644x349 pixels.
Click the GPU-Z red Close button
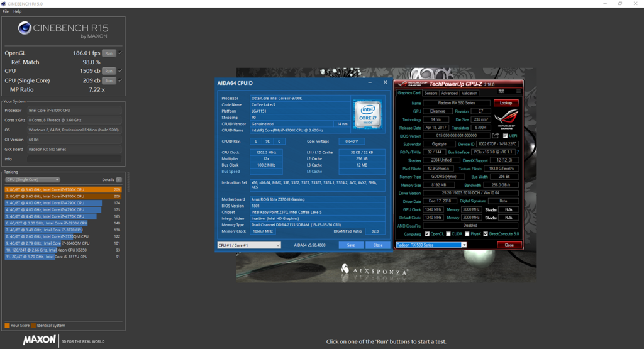coord(509,245)
